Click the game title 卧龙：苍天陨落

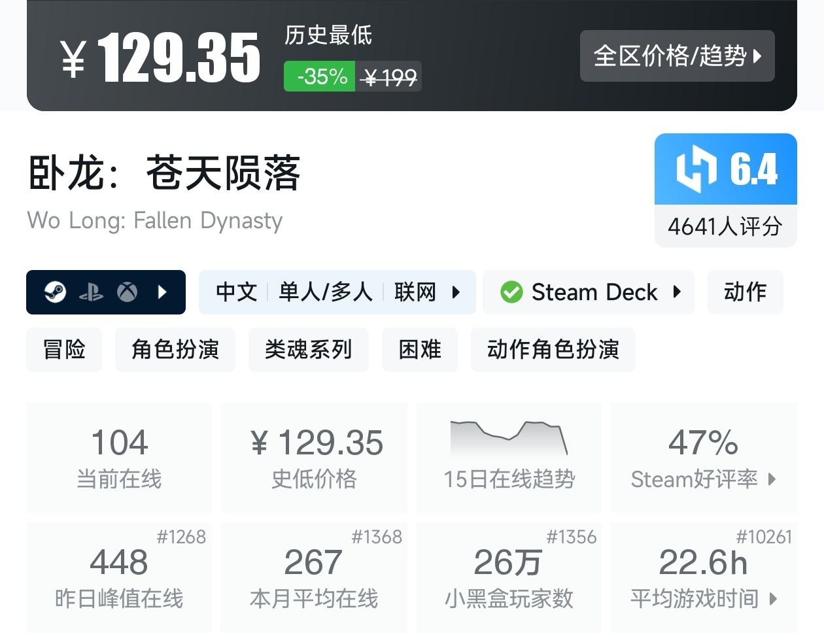(164, 173)
